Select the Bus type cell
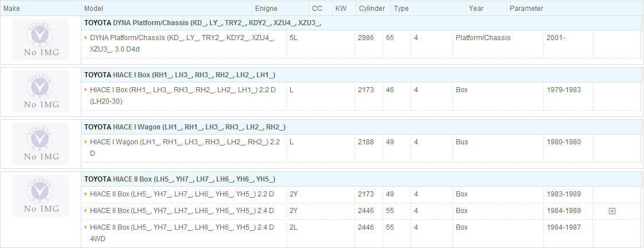Image resolution: width=644 pixels, height=248 pixels. [462, 142]
